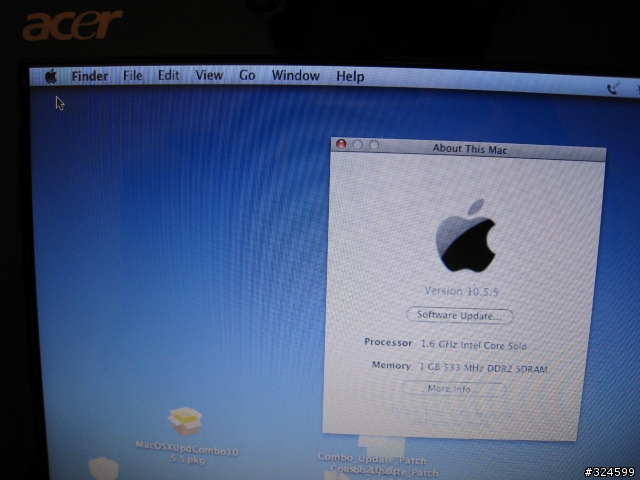Screen dimensions: 640x480
Task: Click the About This Mac title bar
Action: click(468, 149)
